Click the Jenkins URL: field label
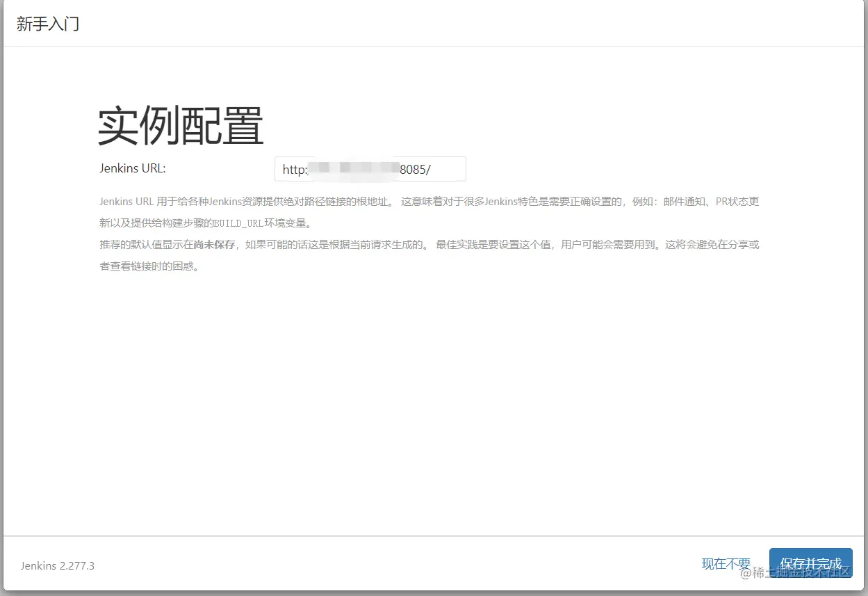 tap(132, 168)
